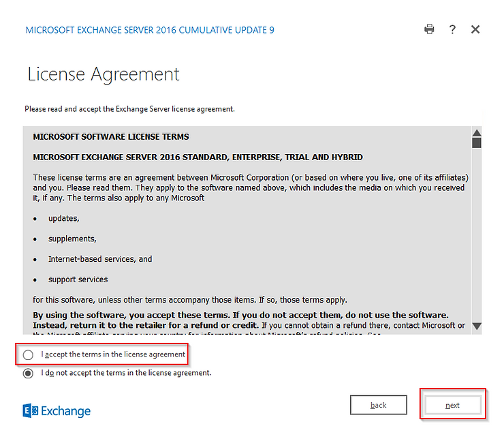504x439 pixels.
Task: Click the license scrollbar thumb
Action: [x=477, y=143]
